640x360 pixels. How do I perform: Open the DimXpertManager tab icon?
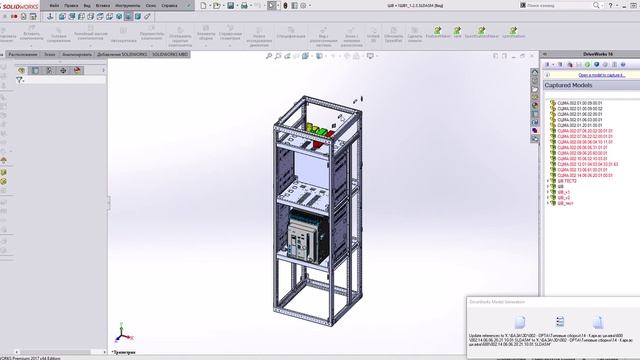(63, 71)
